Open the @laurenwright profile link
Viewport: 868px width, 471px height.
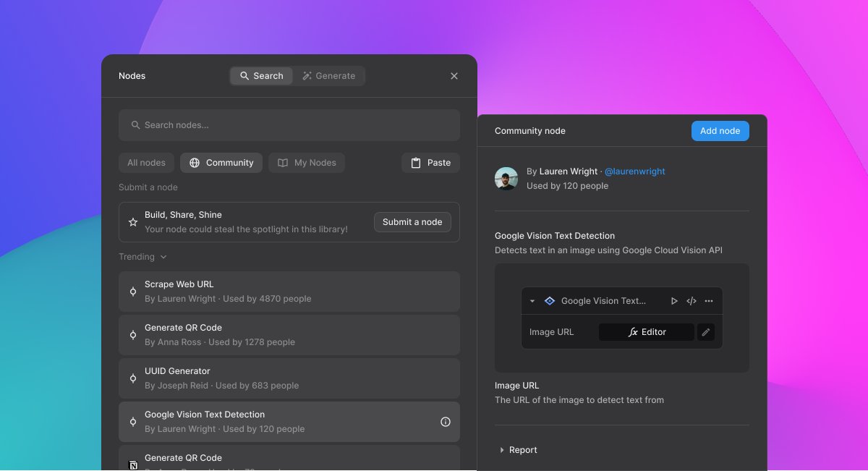[634, 171]
